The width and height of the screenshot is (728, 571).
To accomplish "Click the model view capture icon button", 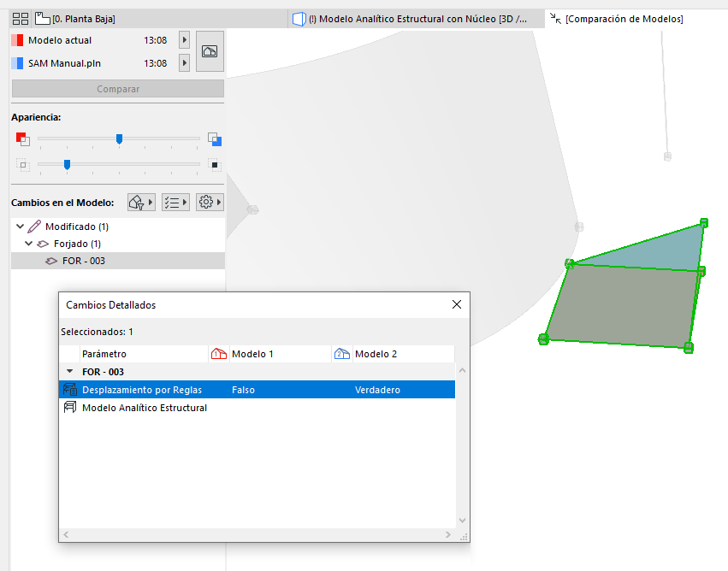I will tap(210, 51).
